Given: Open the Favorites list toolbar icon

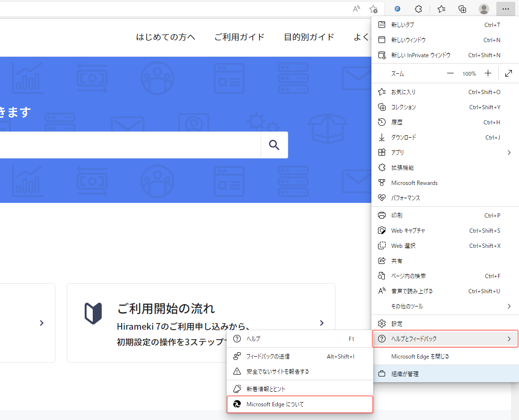Looking at the screenshot, I should tap(441, 9).
